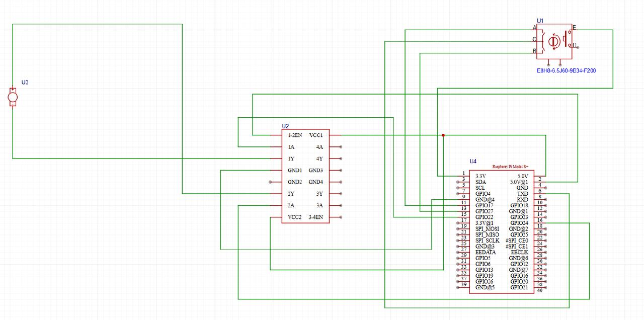Click the SPI_MISO pin label
The width and height of the screenshot is (644, 320).
click(488, 235)
